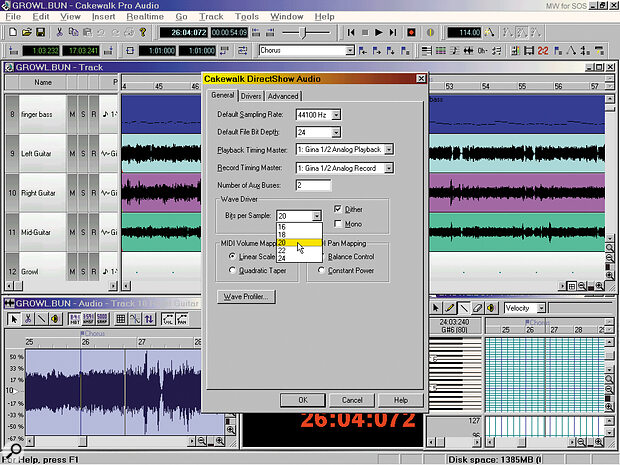The image size is (620, 465).
Task: Choose 16 in the Bits per Sample list
Action: click(x=299, y=227)
